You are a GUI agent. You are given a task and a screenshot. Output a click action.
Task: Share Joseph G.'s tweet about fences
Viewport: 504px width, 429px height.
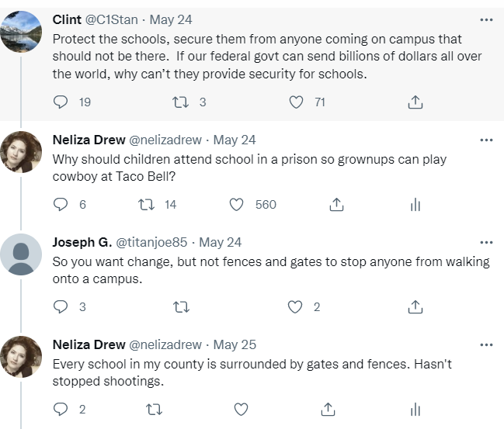415,307
